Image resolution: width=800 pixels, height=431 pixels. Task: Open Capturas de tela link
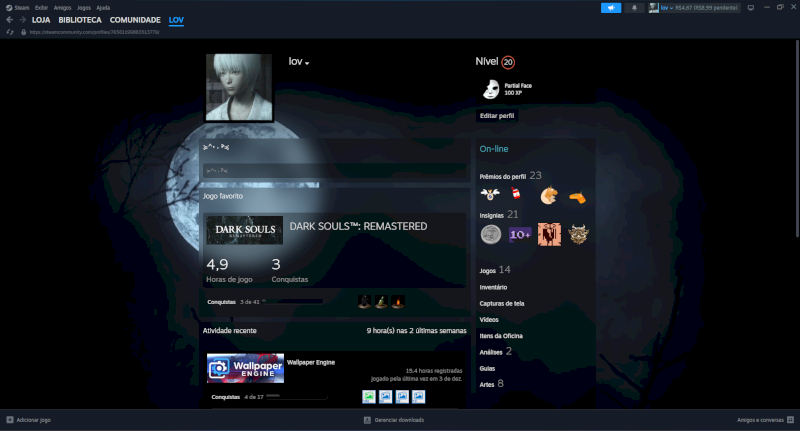pyautogui.click(x=502, y=303)
